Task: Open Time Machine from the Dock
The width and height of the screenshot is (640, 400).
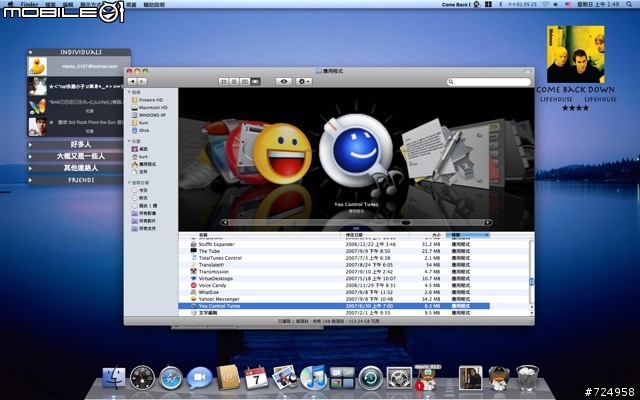Action: (x=371, y=378)
